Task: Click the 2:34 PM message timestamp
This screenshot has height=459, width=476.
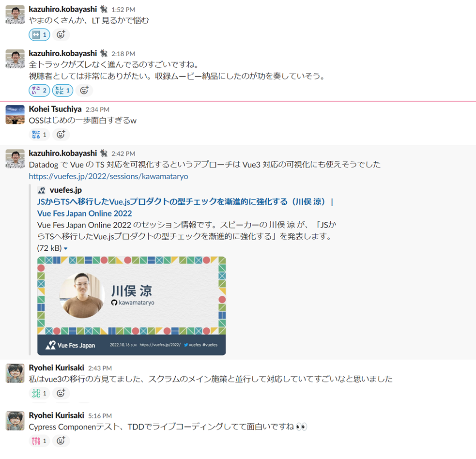Action: pyautogui.click(x=97, y=109)
